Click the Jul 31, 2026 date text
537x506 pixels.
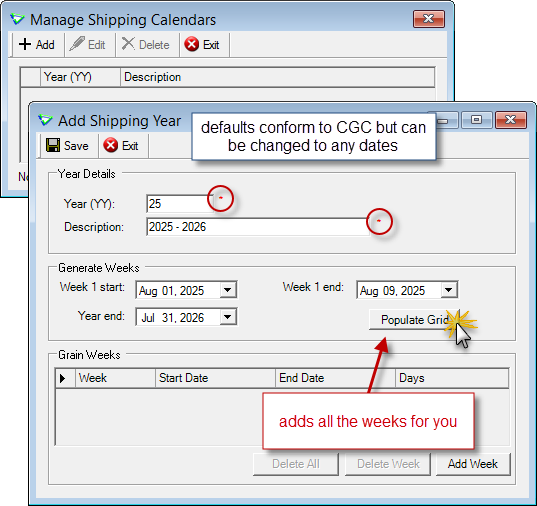pyautogui.click(x=173, y=318)
